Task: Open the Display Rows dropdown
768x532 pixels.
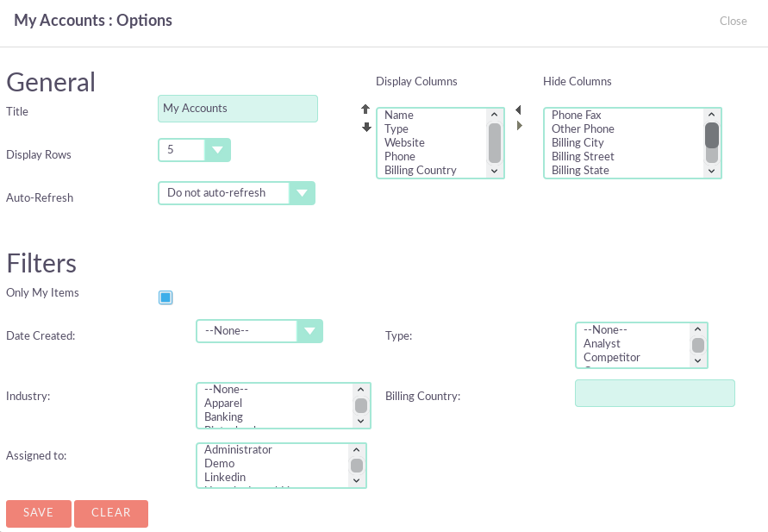Action: tap(194, 150)
